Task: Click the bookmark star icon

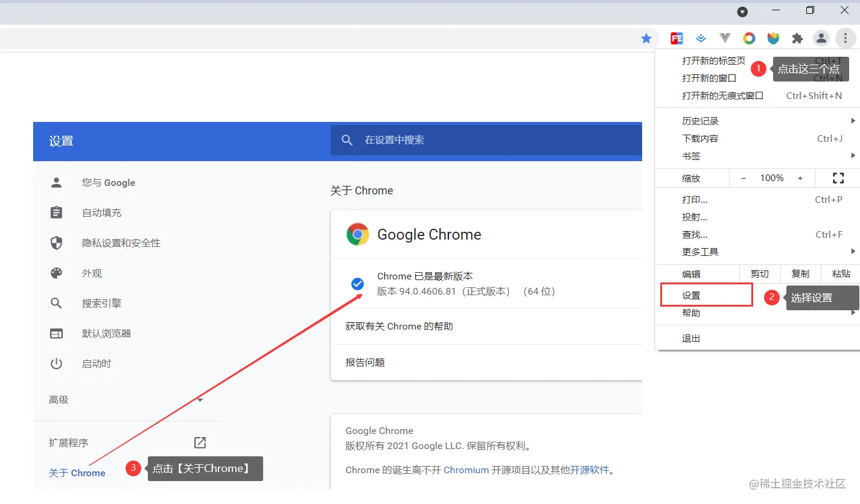Action: tap(646, 39)
